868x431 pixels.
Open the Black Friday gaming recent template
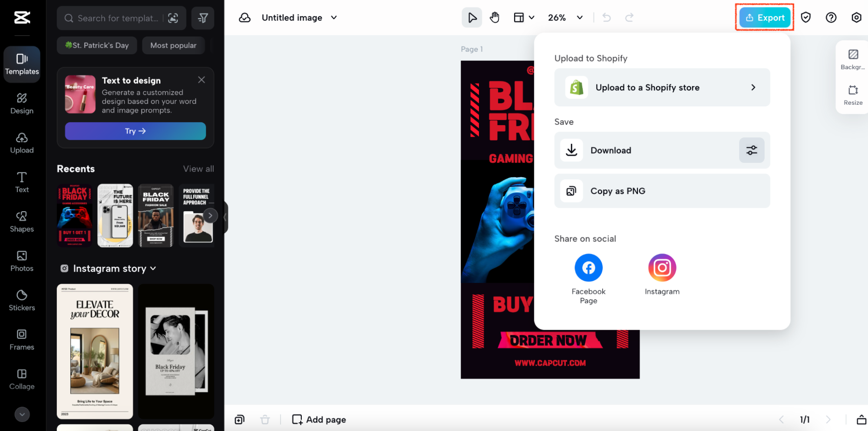pyautogui.click(x=75, y=215)
